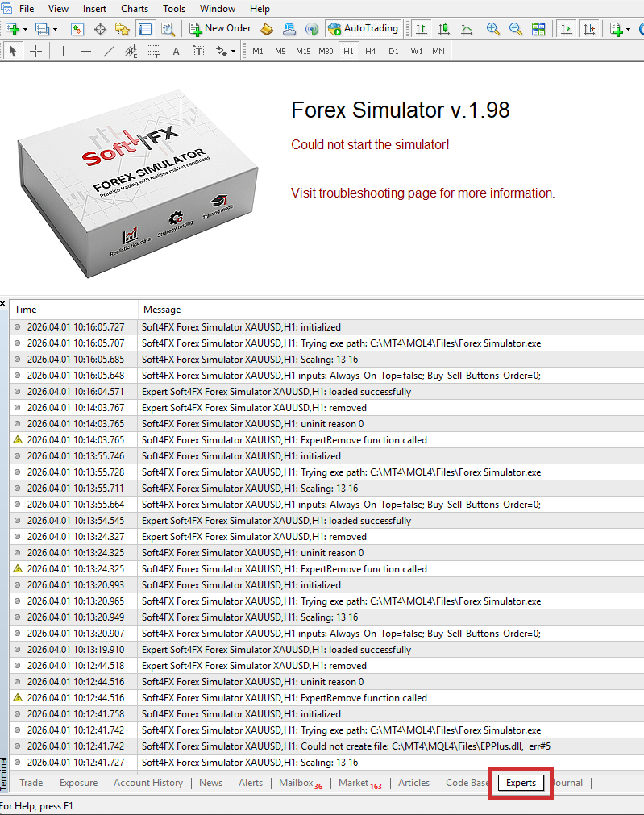Viewport: 644px width, 815px height.
Task: Switch to H4 timeframe
Action: (x=371, y=51)
